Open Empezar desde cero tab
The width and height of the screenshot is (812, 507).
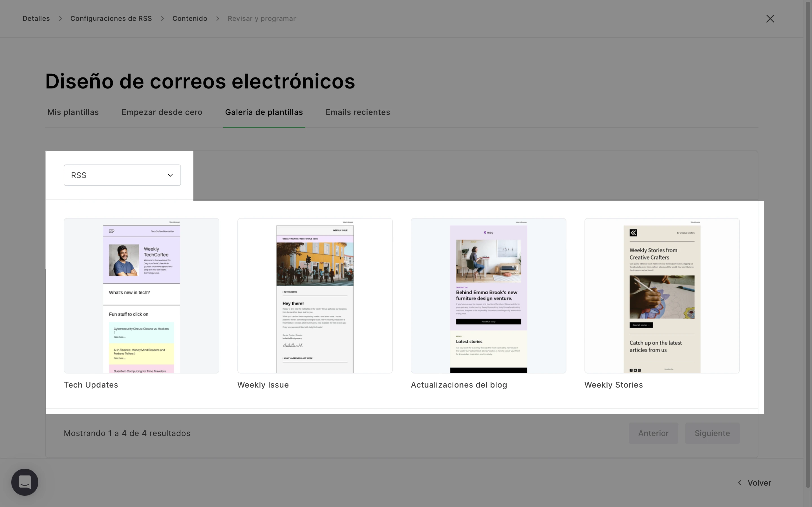coord(162,112)
